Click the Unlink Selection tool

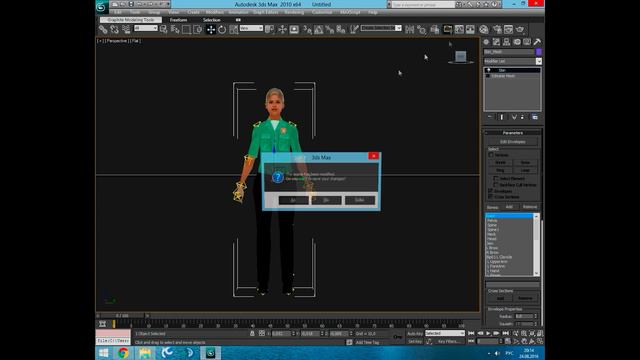[x=114, y=29]
